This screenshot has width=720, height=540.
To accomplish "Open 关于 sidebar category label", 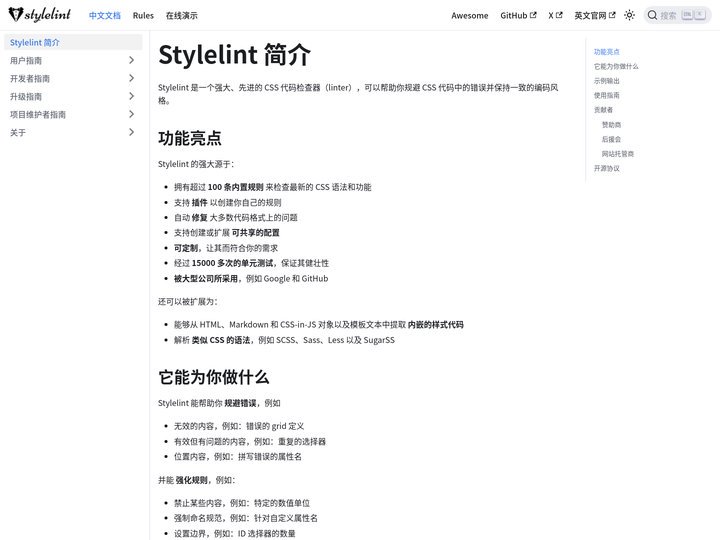I will coord(17,132).
